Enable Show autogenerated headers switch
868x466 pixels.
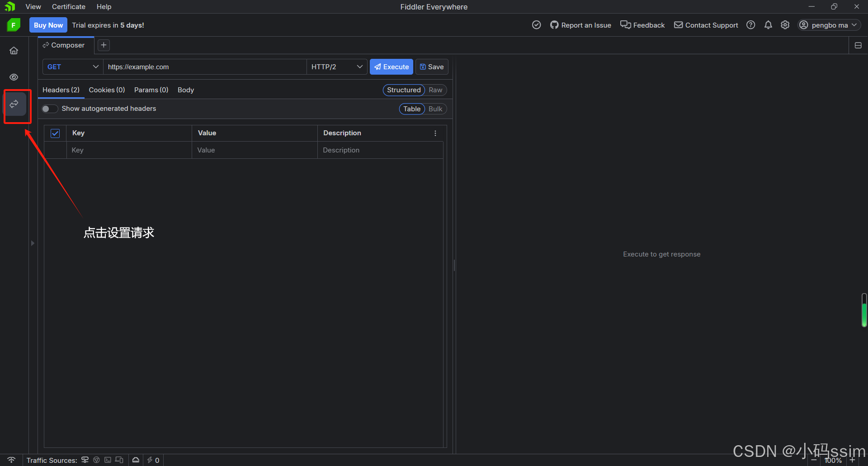(x=50, y=109)
